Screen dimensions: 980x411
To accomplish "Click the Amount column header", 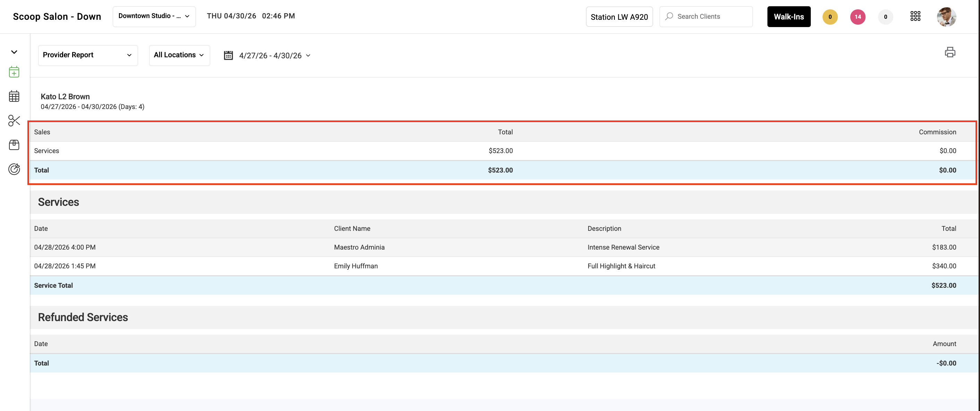I will tap(944, 344).
